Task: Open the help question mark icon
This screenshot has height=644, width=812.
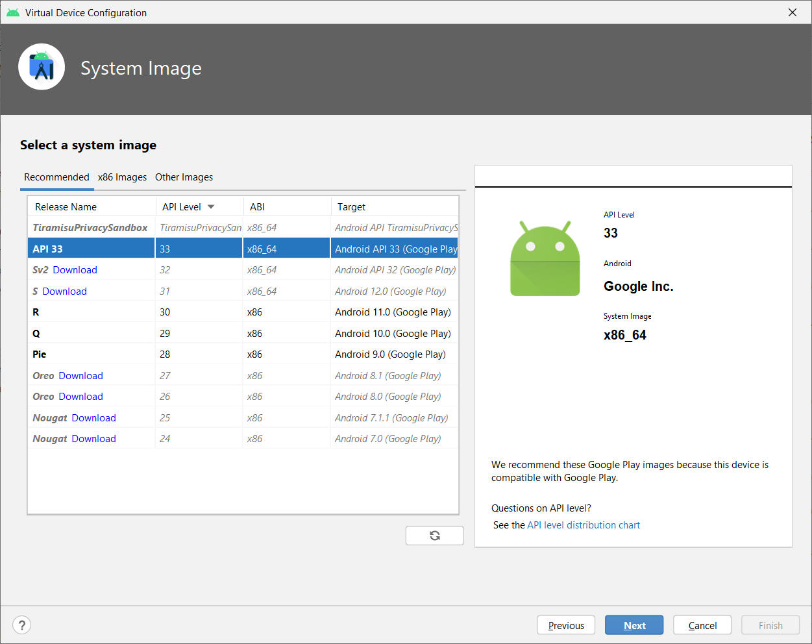Action: pos(22,625)
